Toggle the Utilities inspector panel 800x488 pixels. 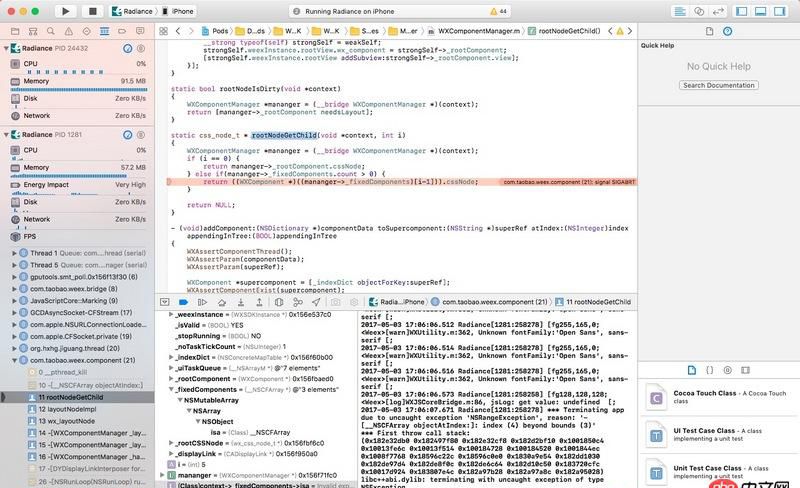[x=780, y=11]
